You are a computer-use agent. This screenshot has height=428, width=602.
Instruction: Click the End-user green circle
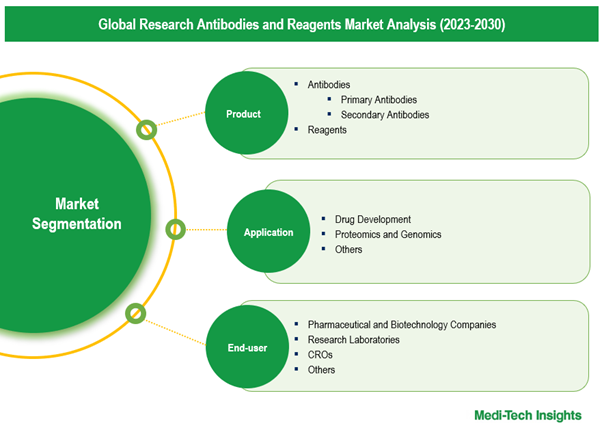pos(247,347)
